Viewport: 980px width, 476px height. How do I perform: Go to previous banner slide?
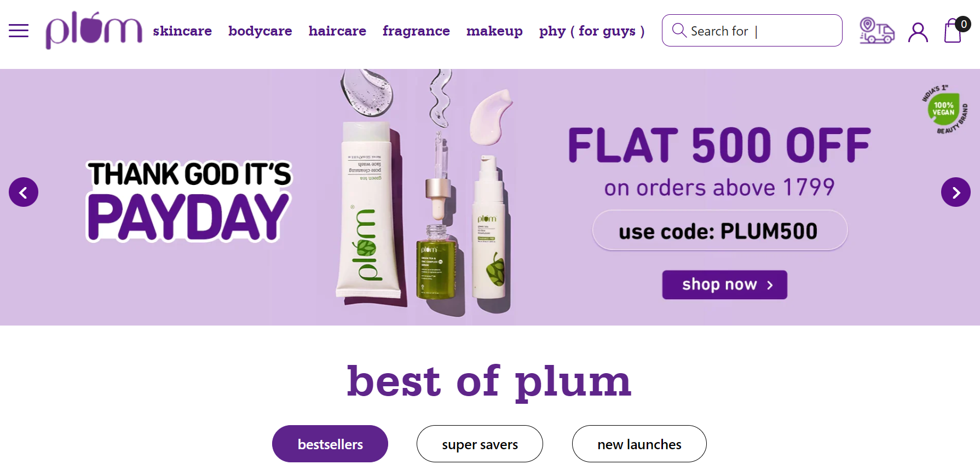24,192
